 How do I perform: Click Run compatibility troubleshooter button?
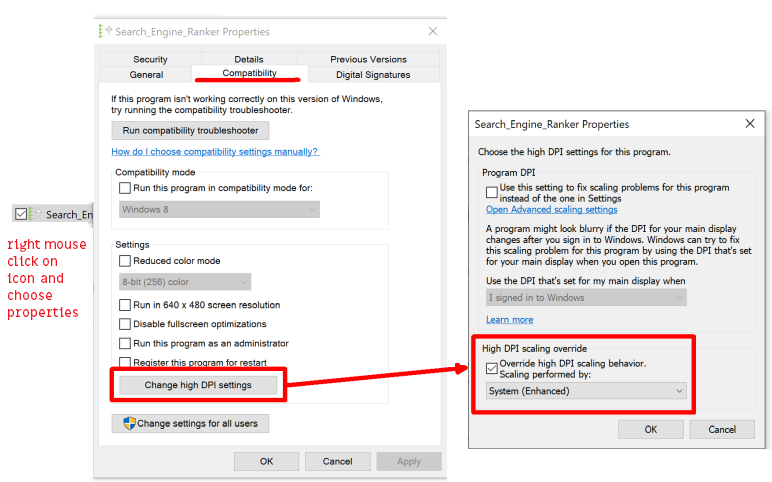click(190, 130)
